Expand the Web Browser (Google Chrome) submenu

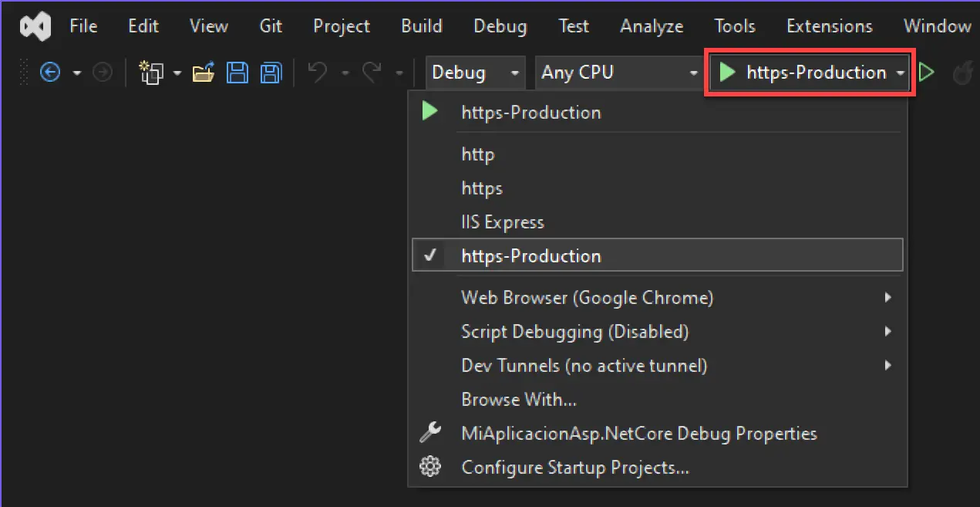(x=588, y=297)
